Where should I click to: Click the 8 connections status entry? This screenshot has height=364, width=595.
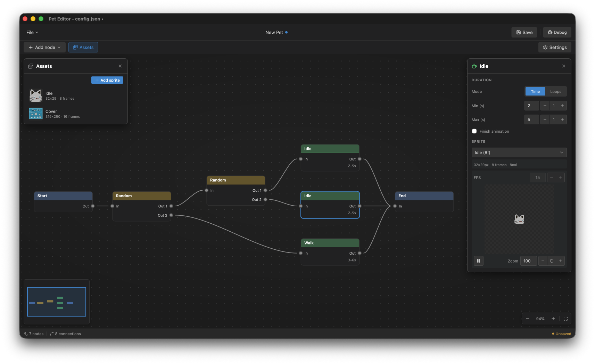tap(65, 334)
